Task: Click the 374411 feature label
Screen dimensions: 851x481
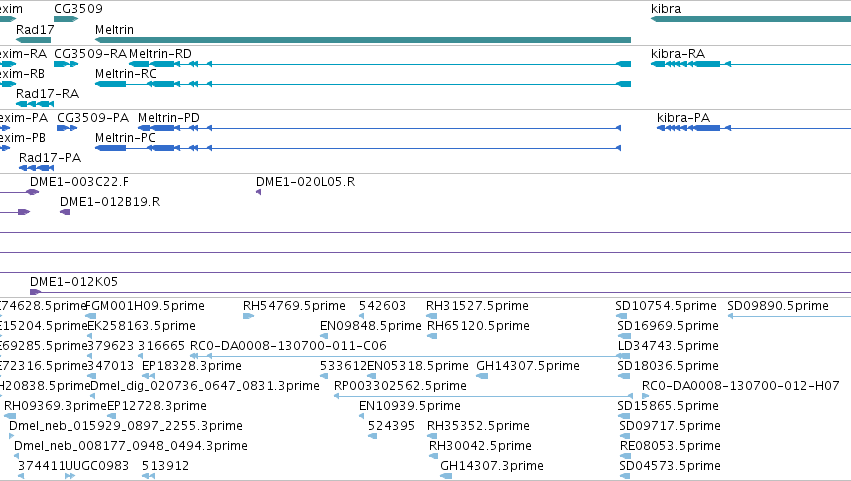Action: (x=41, y=466)
